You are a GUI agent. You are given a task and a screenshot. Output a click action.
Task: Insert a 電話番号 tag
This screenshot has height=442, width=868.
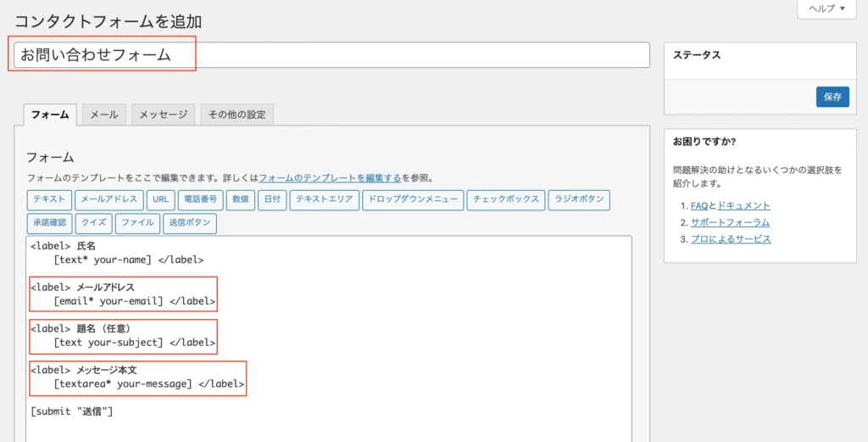200,200
